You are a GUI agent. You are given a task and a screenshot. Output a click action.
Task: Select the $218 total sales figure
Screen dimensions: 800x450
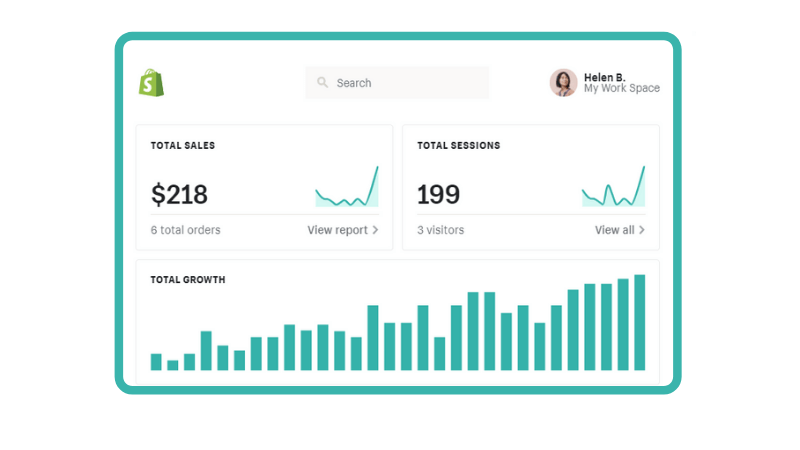pos(179,194)
